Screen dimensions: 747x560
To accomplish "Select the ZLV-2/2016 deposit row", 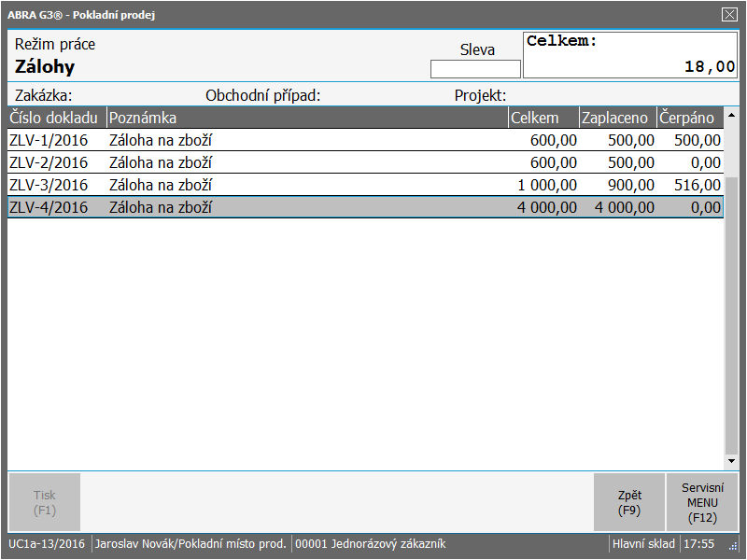I will [x=364, y=162].
